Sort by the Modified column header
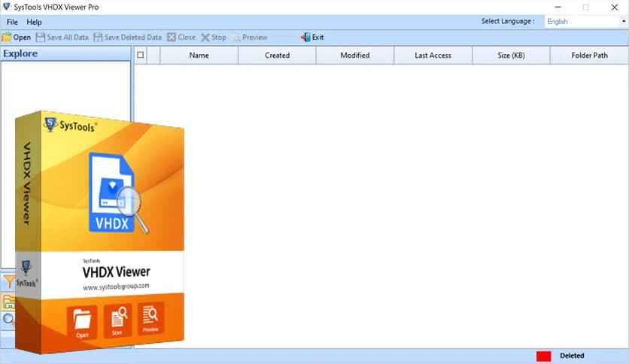The width and height of the screenshot is (629, 364). click(x=354, y=56)
